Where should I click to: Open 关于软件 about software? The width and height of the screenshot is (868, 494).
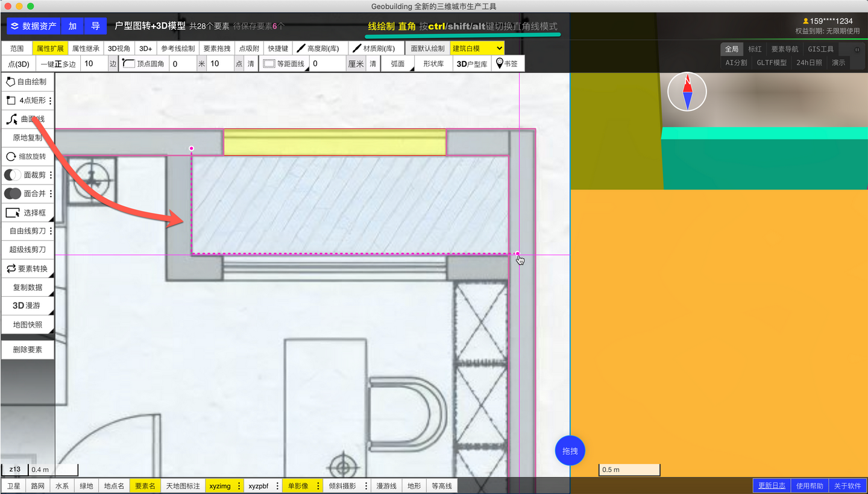(848, 486)
